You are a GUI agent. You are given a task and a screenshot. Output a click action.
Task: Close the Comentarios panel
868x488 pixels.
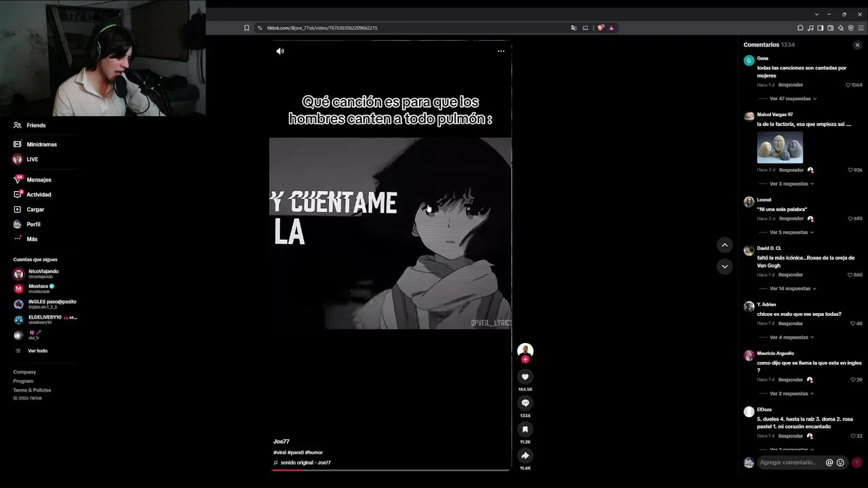coord(857,45)
